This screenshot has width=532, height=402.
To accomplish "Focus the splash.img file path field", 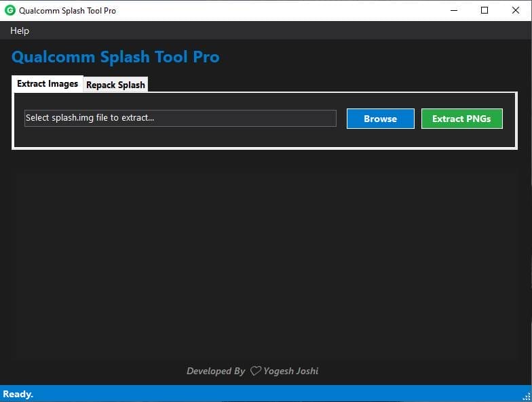I will tap(180, 118).
